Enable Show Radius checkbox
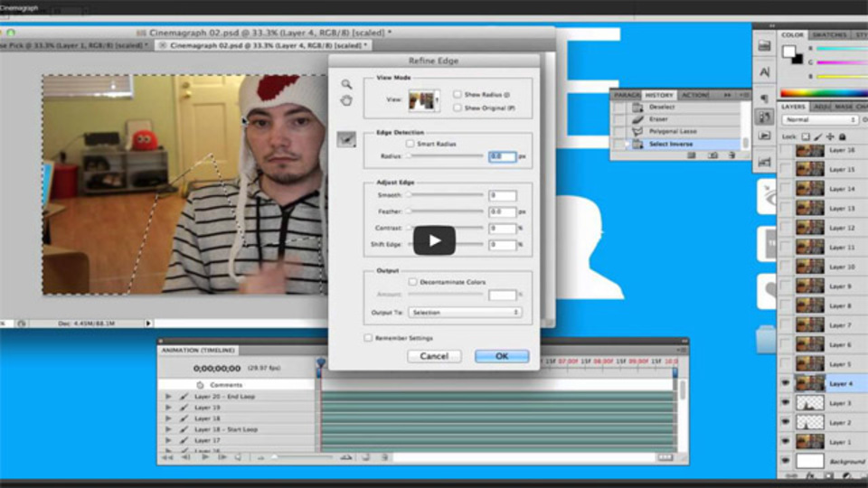 458,95
